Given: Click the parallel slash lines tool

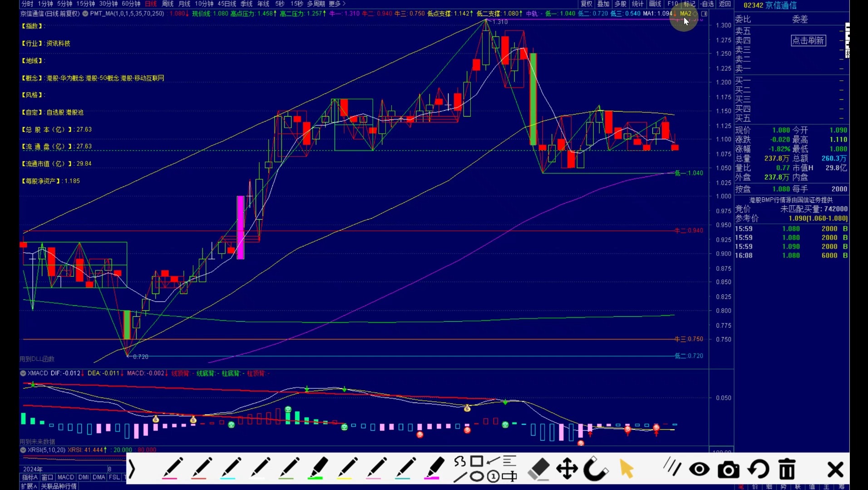Looking at the screenshot, I should [x=672, y=466].
